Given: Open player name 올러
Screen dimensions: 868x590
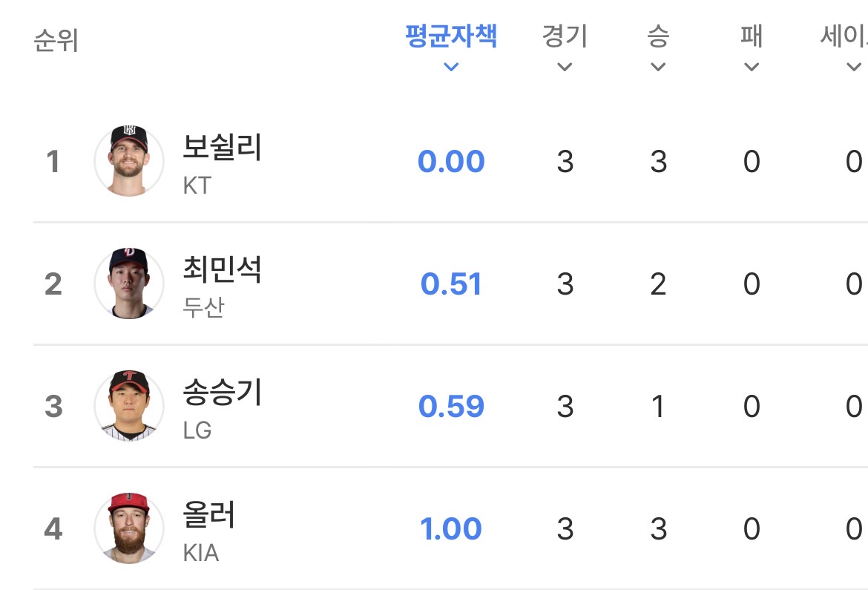Looking at the screenshot, I should 208,515.
